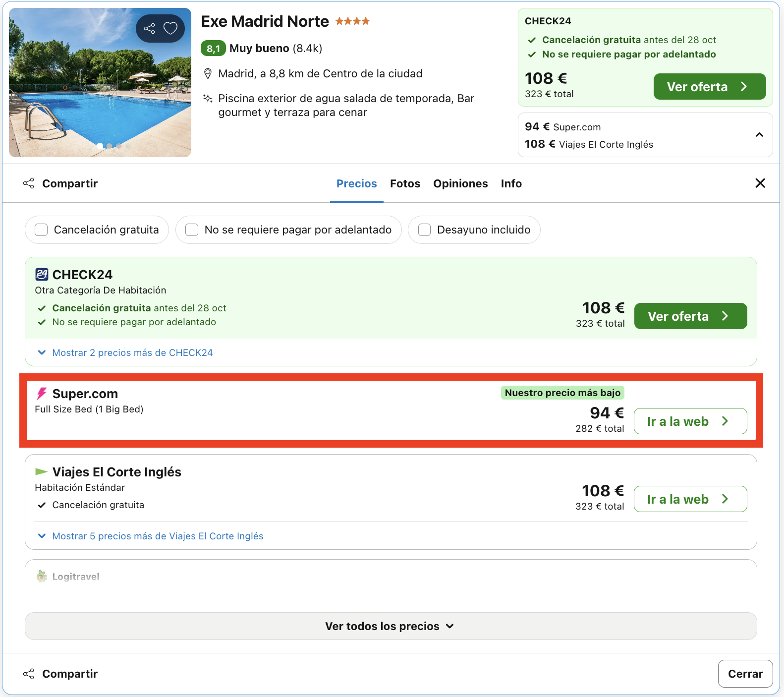Click Ver oferta in the top CHECK24 card
The width and height of the screenshot is (784, 697).
pyautogui.click(x=710, y=87)
